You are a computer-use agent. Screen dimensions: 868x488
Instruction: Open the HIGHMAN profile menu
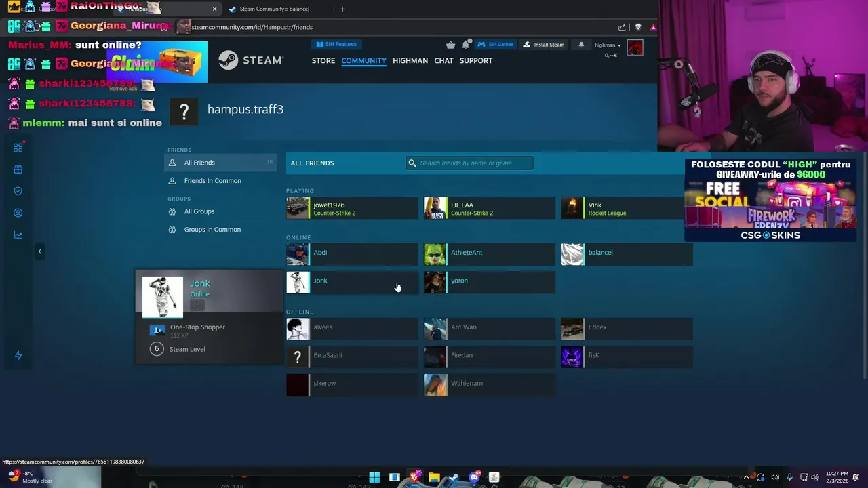410,60
